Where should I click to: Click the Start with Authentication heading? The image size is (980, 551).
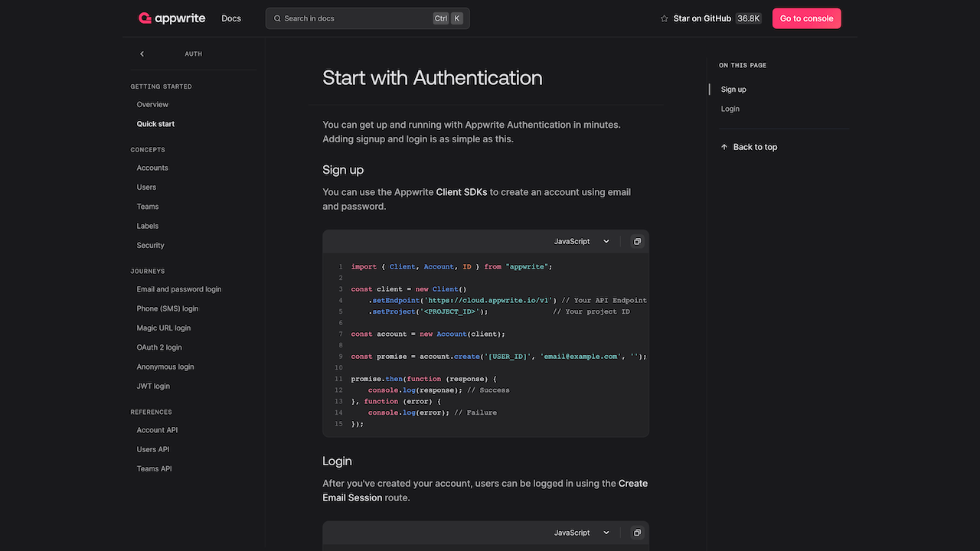(433, 77)
